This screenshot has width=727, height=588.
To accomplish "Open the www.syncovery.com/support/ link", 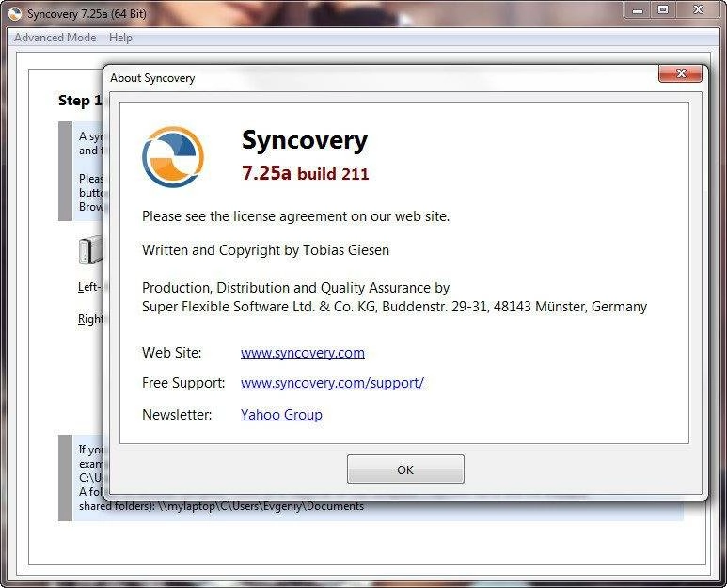I will [x=332, y=383].
